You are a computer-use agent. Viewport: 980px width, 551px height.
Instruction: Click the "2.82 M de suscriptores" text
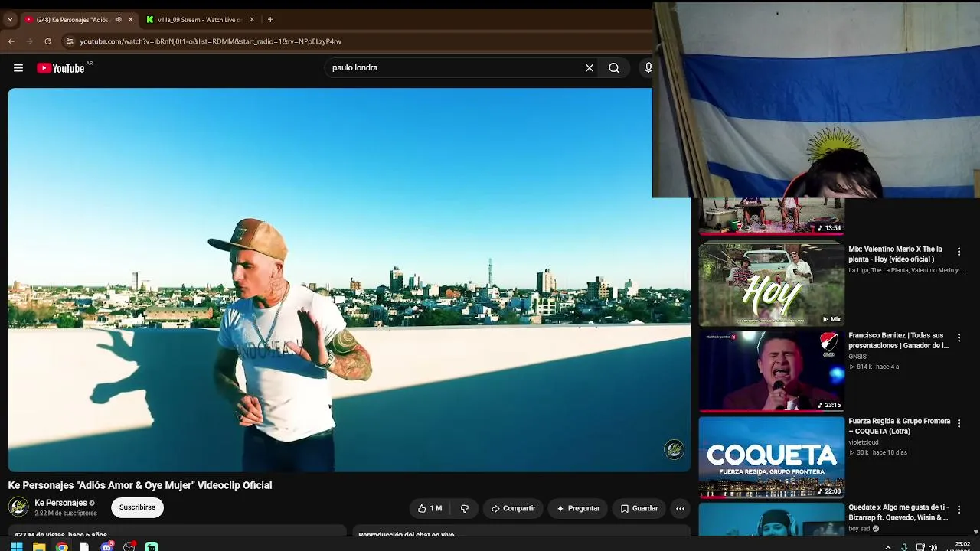(66, 514)
